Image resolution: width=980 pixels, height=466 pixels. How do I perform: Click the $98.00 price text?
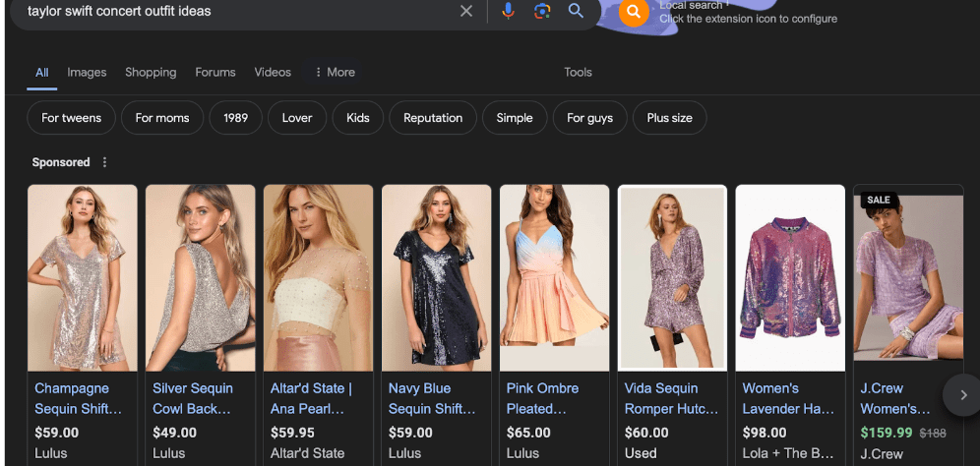[x=765, y=433]
